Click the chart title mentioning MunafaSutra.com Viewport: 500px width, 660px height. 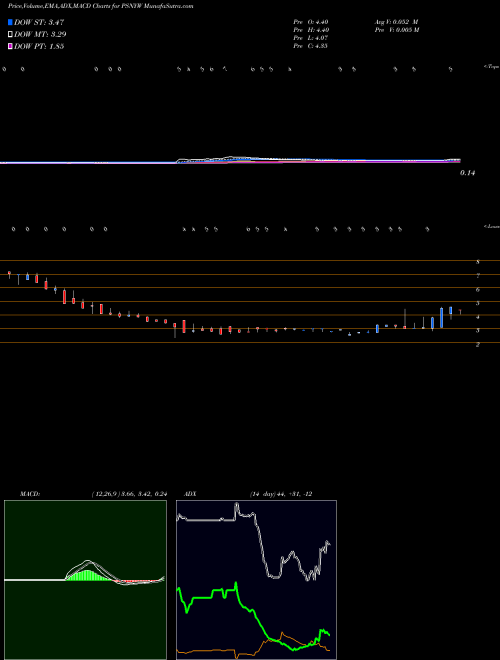[101, 7]
